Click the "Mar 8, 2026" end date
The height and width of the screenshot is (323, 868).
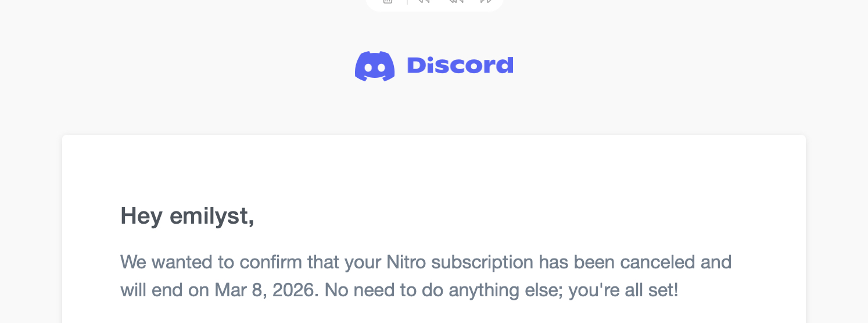point(267,290)
